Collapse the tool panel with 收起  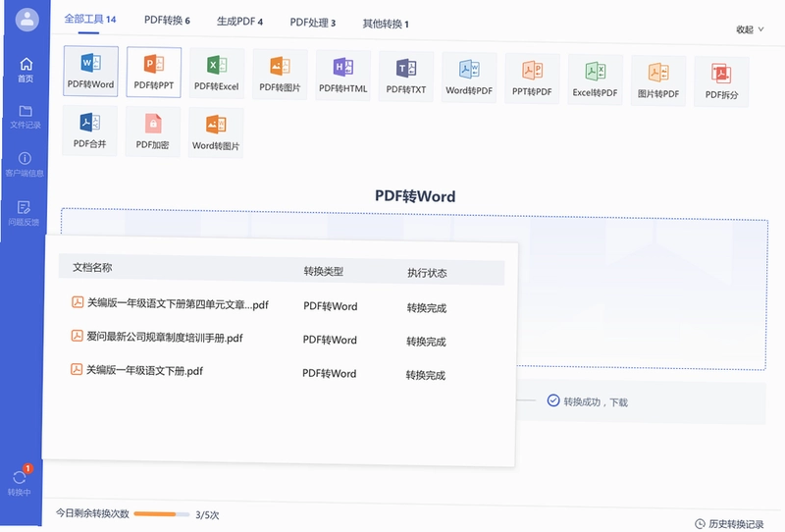[750, 29]
